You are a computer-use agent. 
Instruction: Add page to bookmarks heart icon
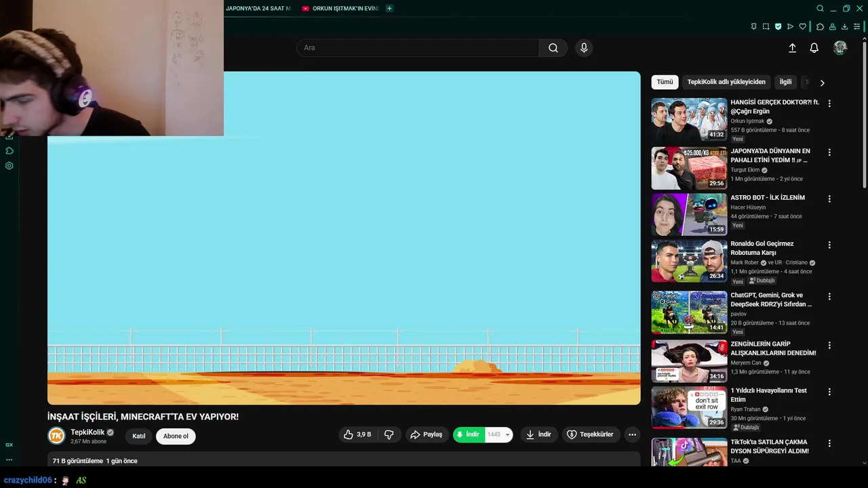tap(802, 26)
